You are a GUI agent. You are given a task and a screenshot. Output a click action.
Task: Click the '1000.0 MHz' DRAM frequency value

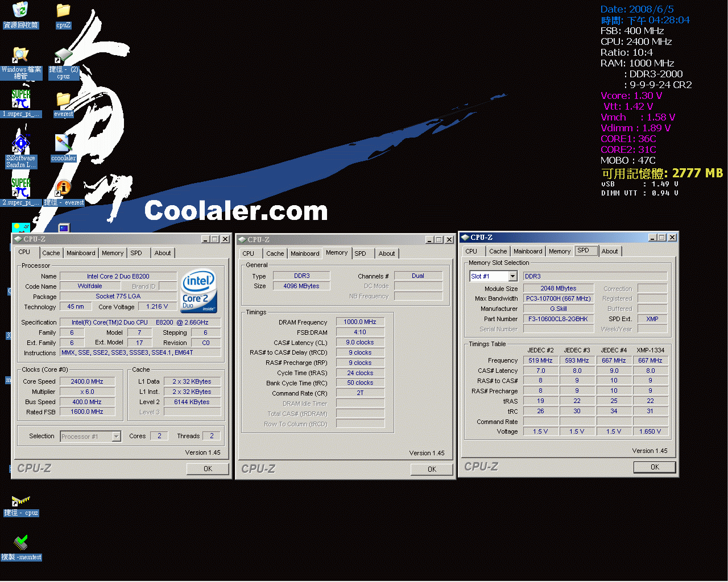tap(360, 322)
